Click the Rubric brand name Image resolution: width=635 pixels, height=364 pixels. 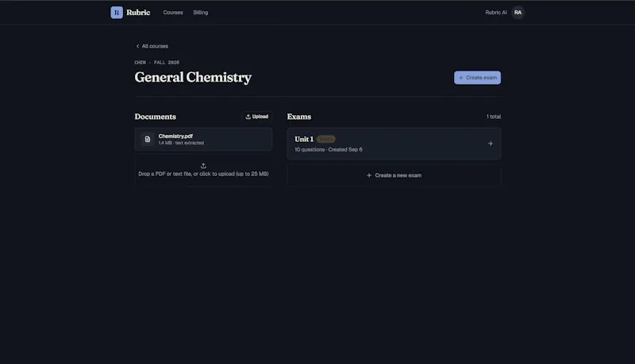[138, 13]
